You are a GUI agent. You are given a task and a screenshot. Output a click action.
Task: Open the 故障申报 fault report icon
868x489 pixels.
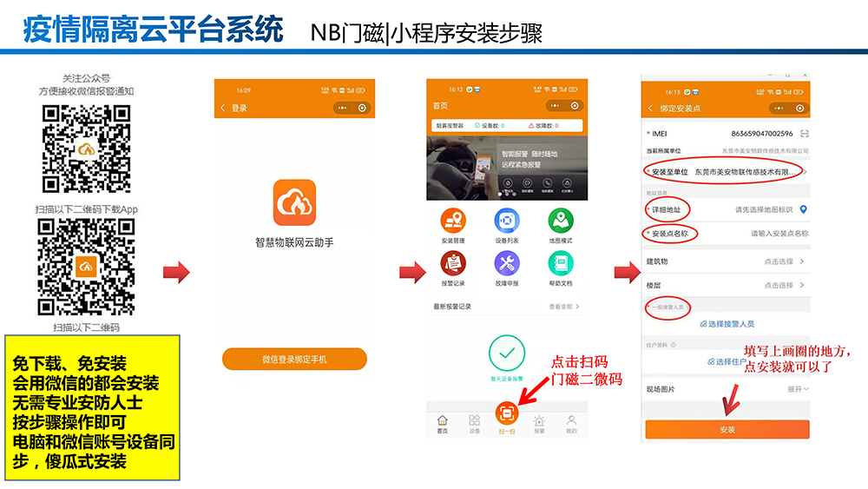click(x=507, y=263)
